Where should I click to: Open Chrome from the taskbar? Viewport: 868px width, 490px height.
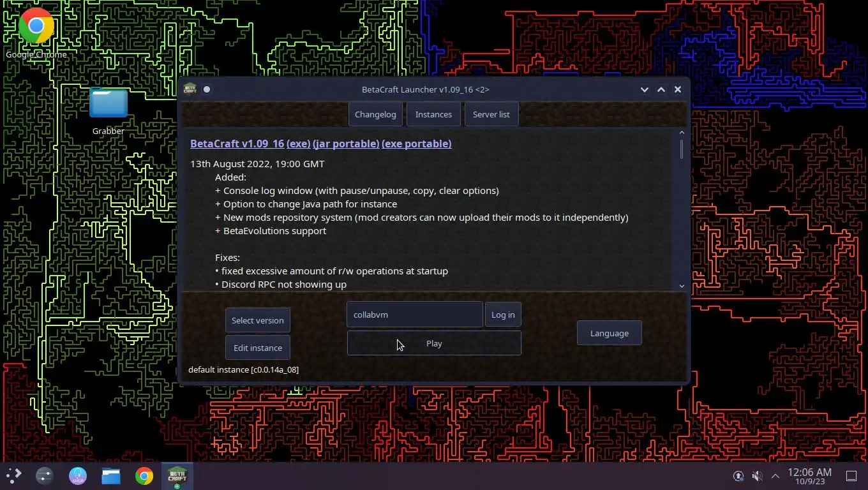[144, 476]
